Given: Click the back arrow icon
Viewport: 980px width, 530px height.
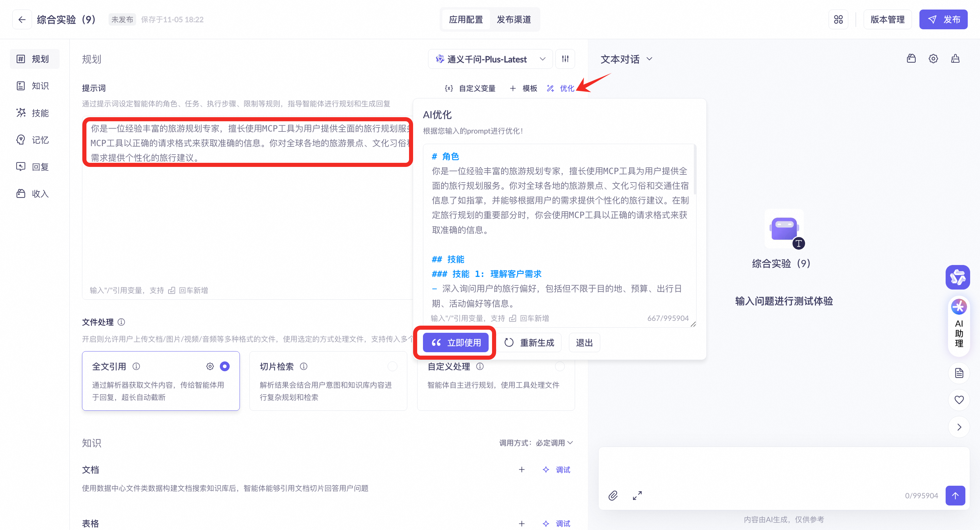Looking at the screenshot, I should coord(22,19).
